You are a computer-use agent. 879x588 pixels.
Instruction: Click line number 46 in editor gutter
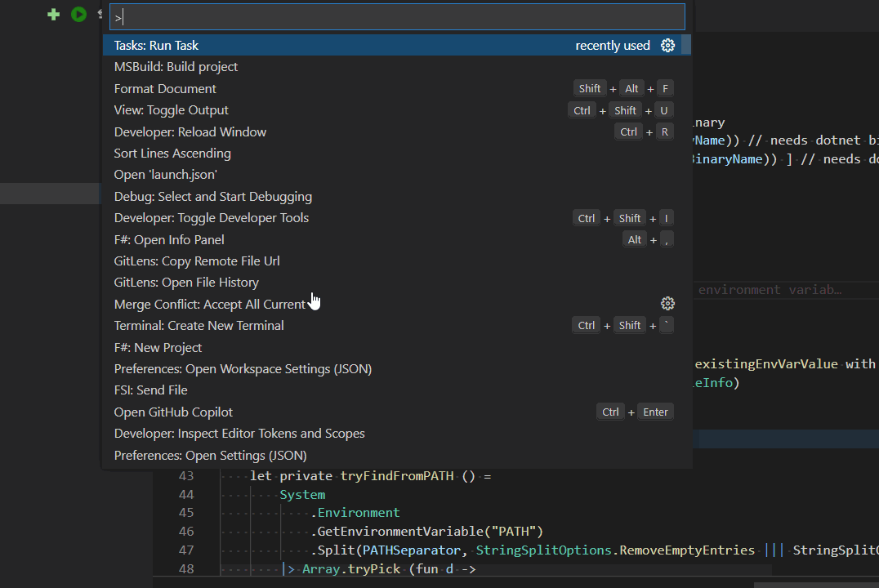point(185,532)
